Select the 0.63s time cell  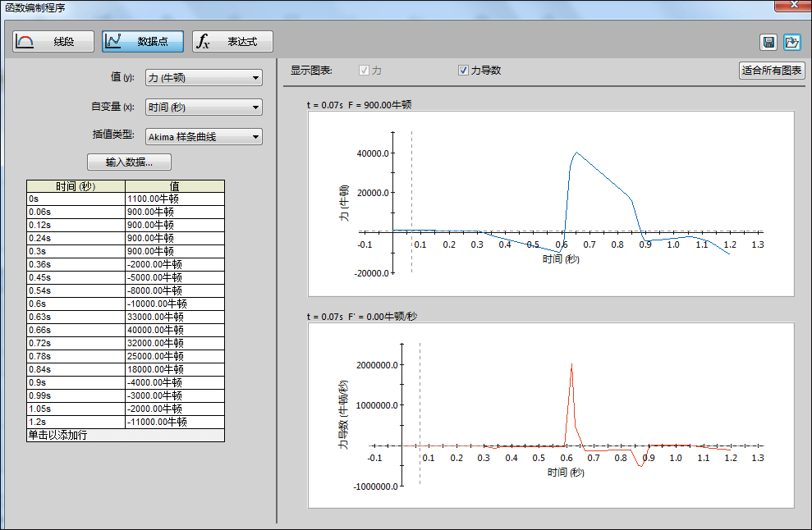tap(76, 317)
